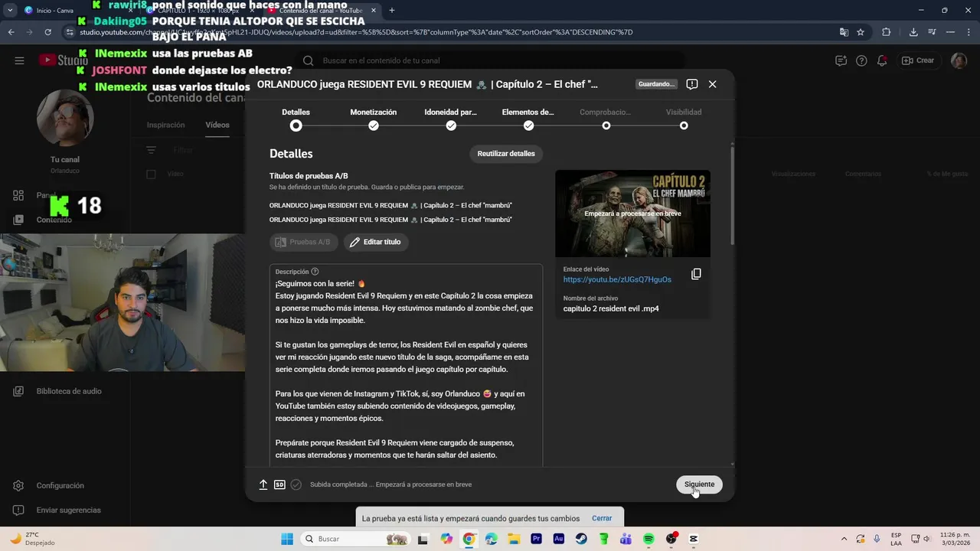Open Steam from the taskbar
Viewport: 980px width, 551px height.
tap(581, 539)
